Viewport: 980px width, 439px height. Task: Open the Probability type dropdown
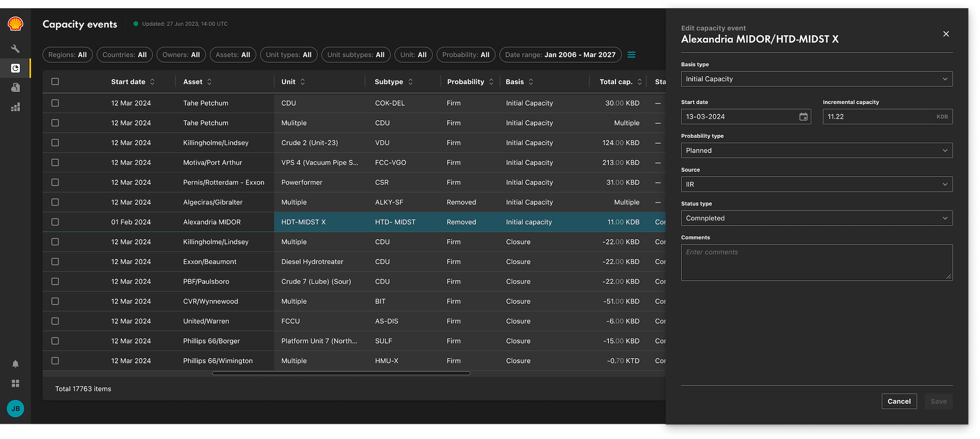coord(817,151)
